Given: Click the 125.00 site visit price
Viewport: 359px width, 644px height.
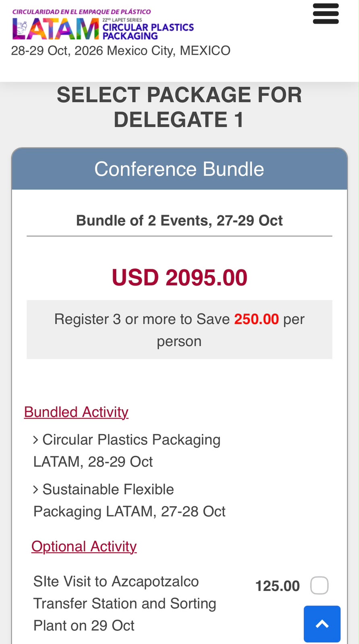Looking at the screenshot, I should click(278, 586).
